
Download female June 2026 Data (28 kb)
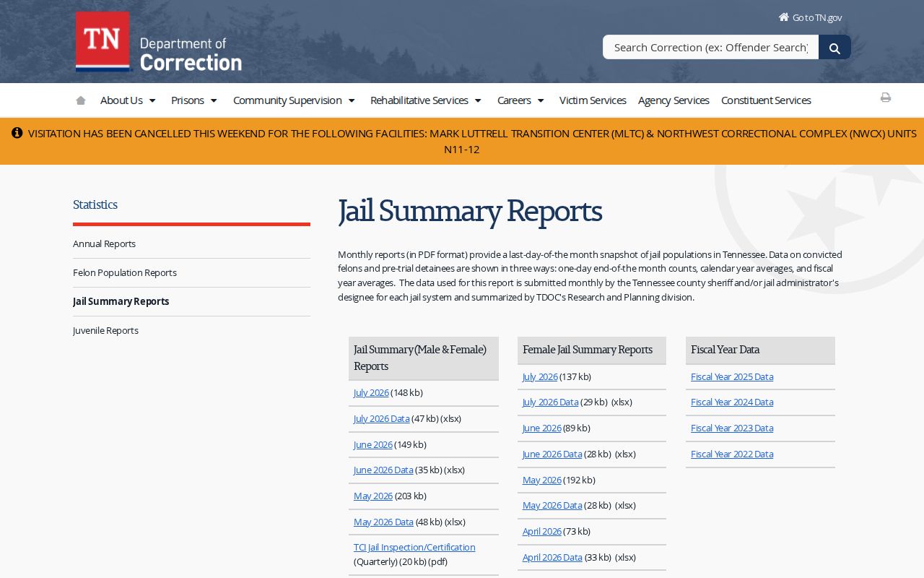552,454
